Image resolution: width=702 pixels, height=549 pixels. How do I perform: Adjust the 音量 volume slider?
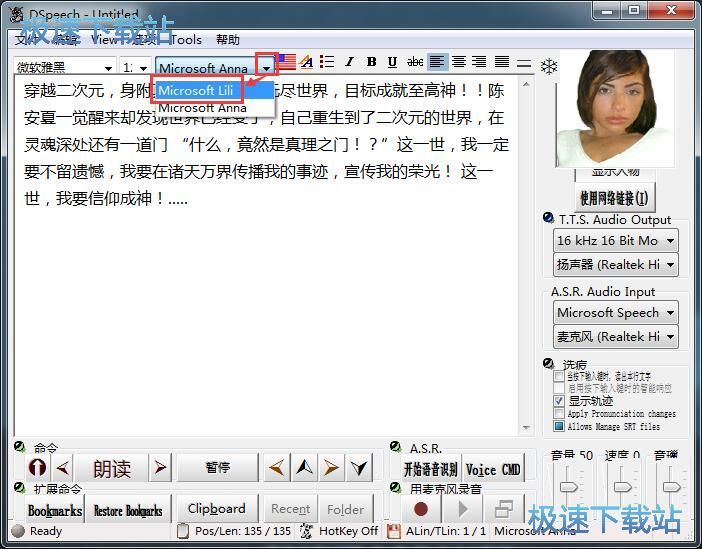[569, 487]
